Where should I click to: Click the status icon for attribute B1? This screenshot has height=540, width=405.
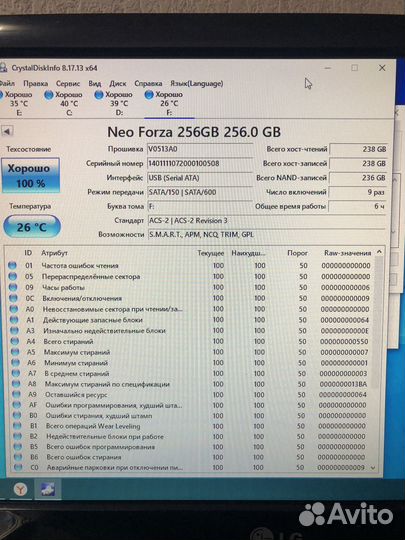pyautogui.click(x=17, y=426)
